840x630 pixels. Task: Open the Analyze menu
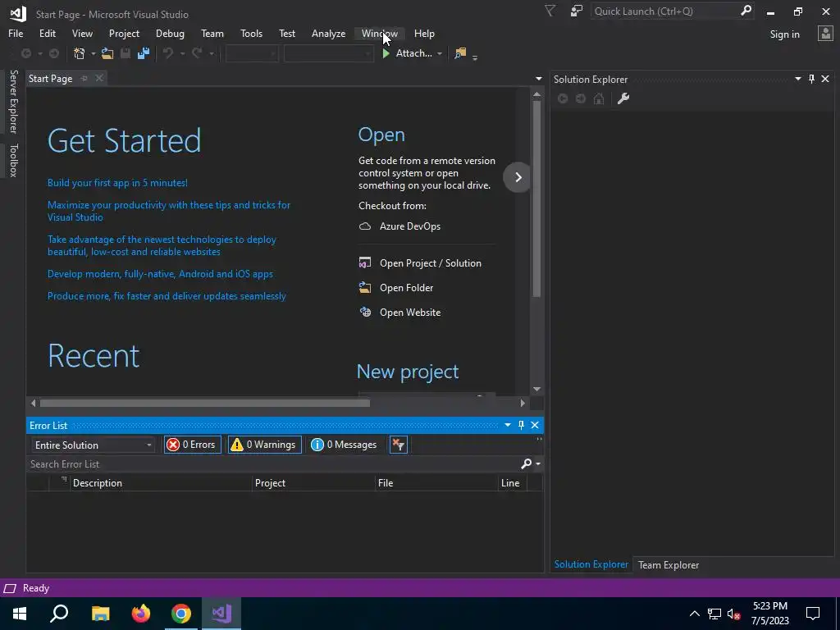click(328, 33)
